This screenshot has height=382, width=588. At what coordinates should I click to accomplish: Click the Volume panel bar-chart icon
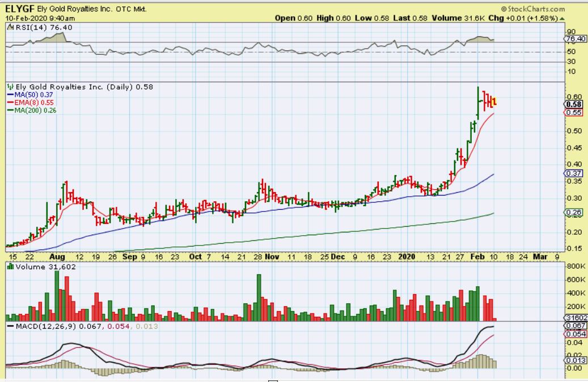point(10,266)
